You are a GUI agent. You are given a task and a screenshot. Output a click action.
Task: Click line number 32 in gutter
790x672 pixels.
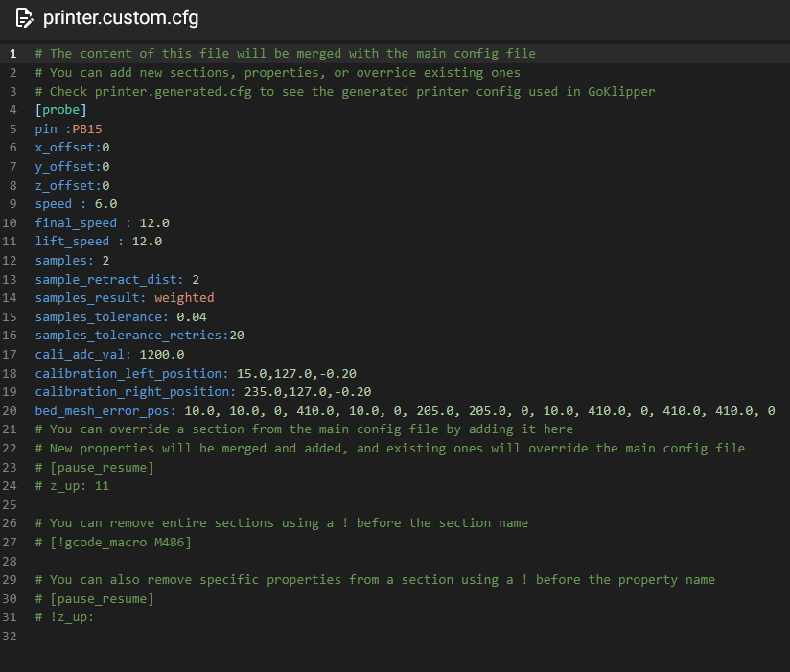click(10, 637)
